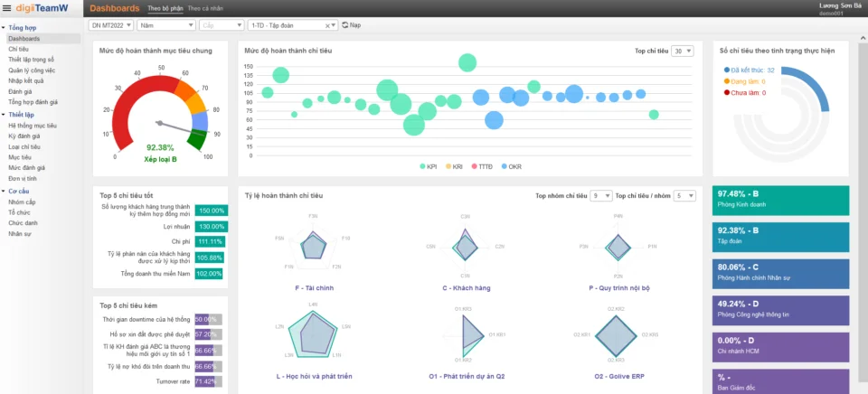The image size is (868, 394).
Task: Click the O1 - Phát triển dự án Q2 radar chart
Action: click(465, 334)
